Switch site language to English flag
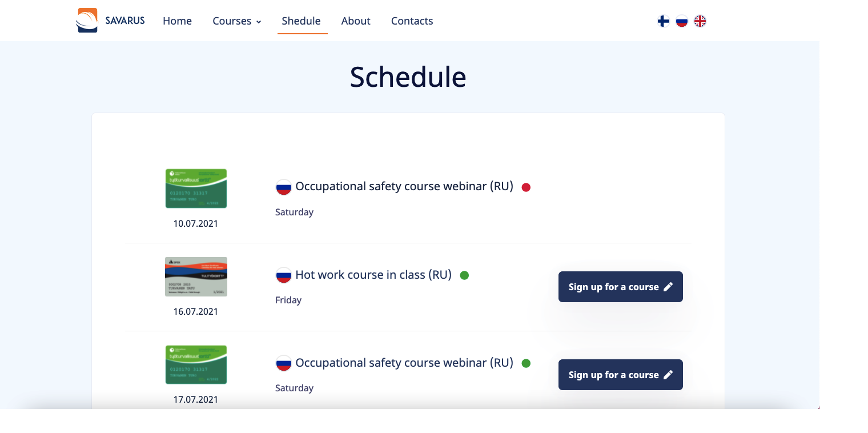 pyautogui.click(x=700, y=21)
